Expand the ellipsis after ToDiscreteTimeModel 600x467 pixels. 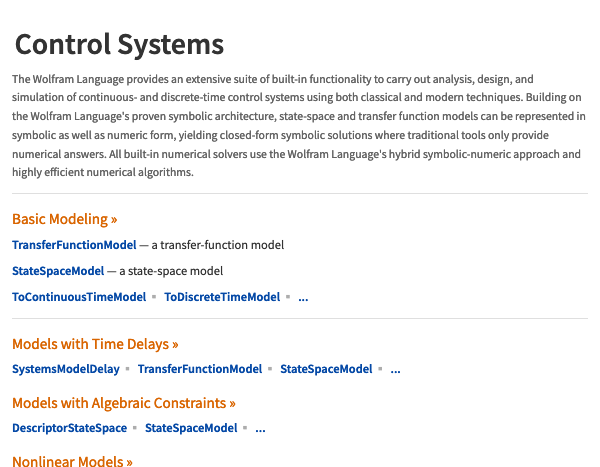click(x=303, y=298)
